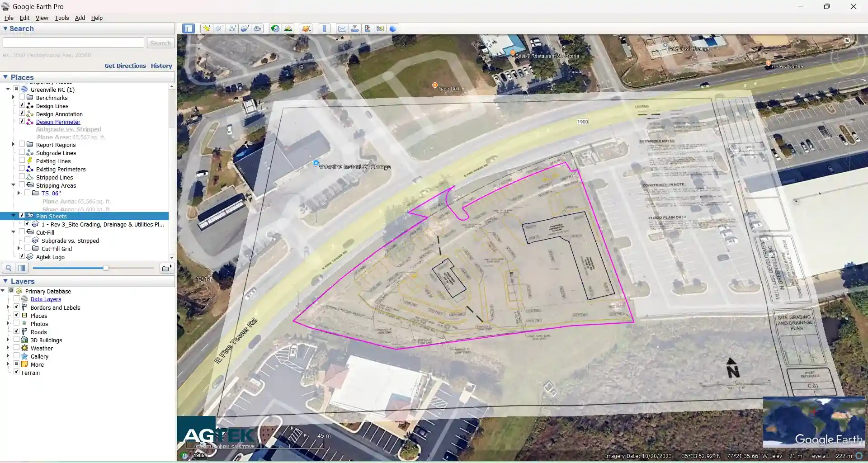This screenshot has height=463, width=868.
Task: Click the Print toolbar icon
Action: click(355, 28)
